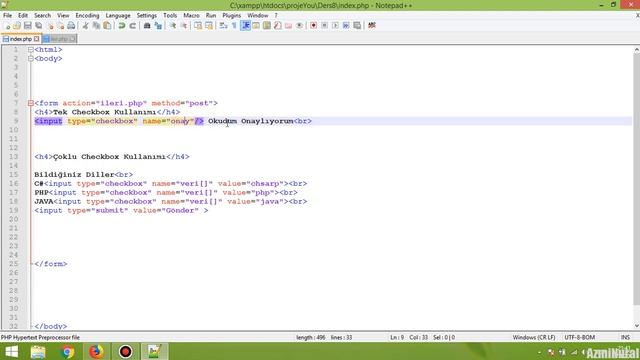This screenshot has width=640, height=360.
Task: Open the ? help menu
Action: [x=276, y=16]
